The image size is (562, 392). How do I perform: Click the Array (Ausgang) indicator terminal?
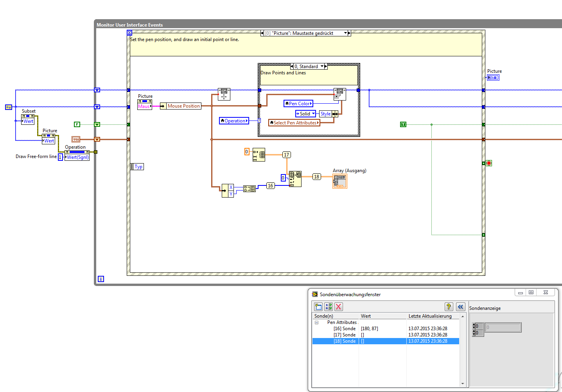339,181
